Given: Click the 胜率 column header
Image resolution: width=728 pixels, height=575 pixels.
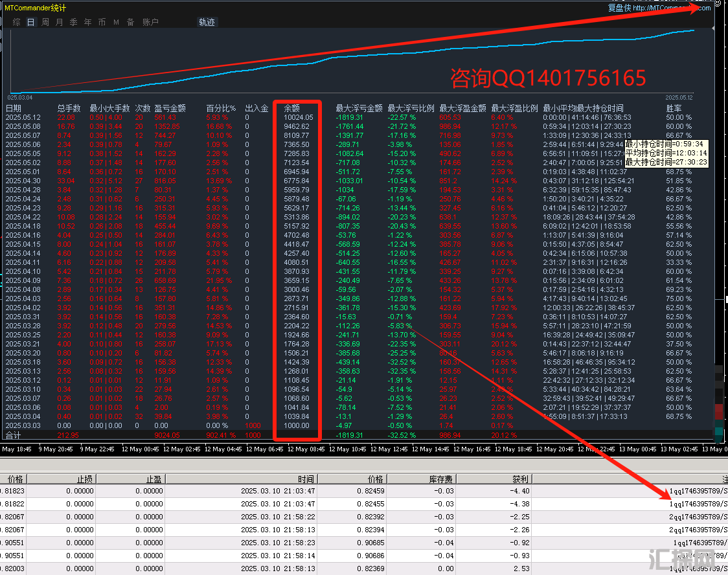Looking at the screenshot, I should pos(674,108).
